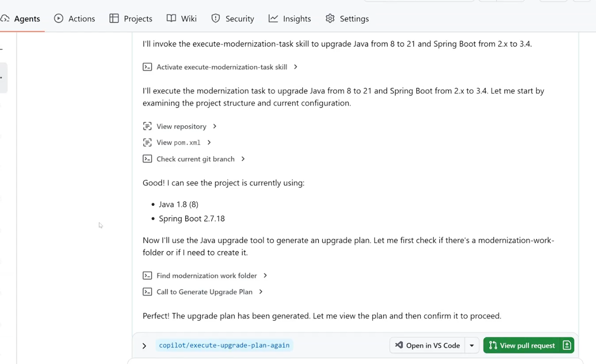Click the terminal icon beside Check current git branch
Screen dimensions: 596x364
(147, 159)
